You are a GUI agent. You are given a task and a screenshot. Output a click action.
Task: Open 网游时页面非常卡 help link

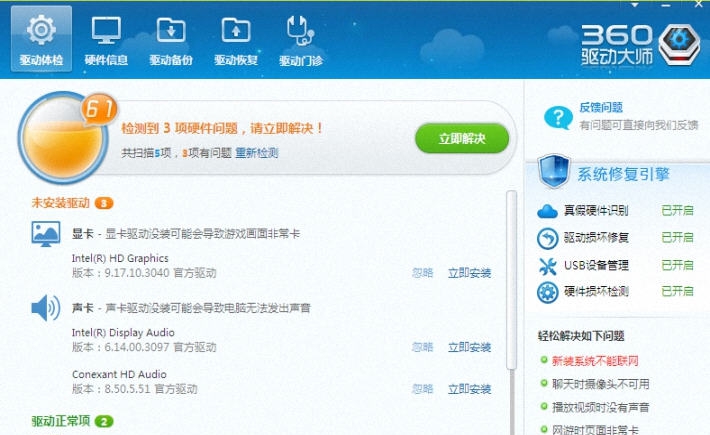pyautogui.click(x=595, y=430)
